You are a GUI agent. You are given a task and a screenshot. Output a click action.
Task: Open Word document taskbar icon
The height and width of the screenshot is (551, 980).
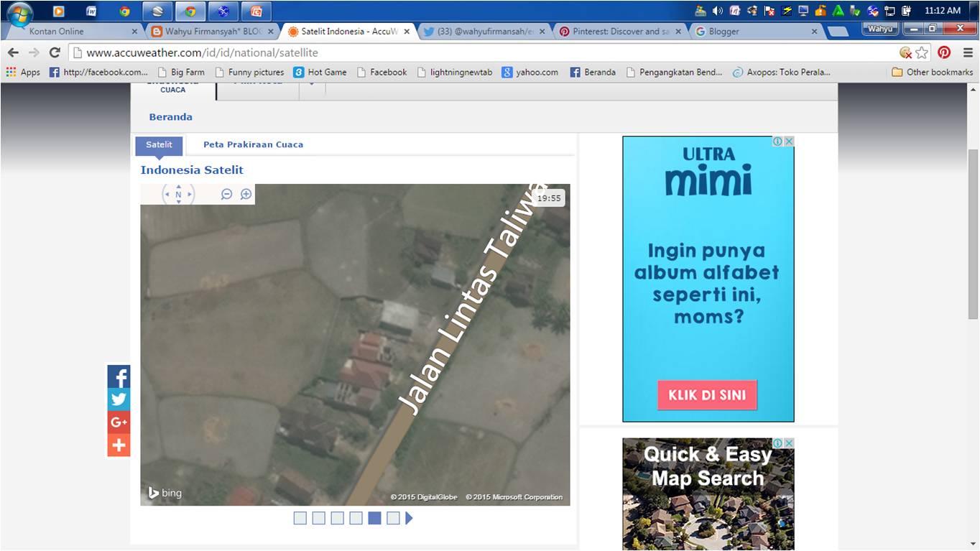coord(92,11)
